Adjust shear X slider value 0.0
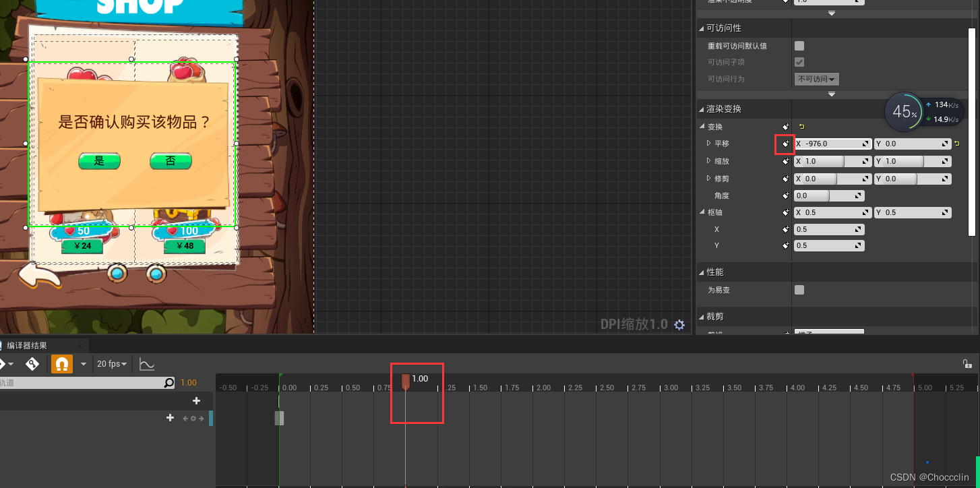This screenshot has width=980, height=488. click(x=832, y=179)
